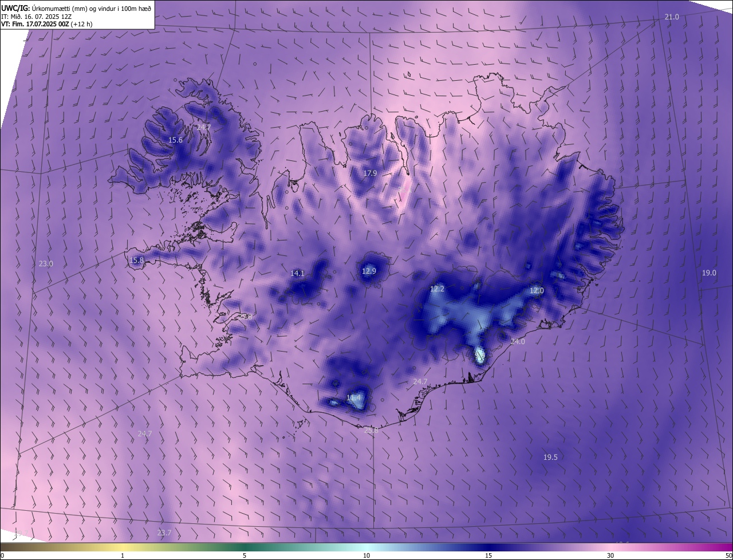
Task: Click the 21.0 value label
Action: (x=672, y=17)
